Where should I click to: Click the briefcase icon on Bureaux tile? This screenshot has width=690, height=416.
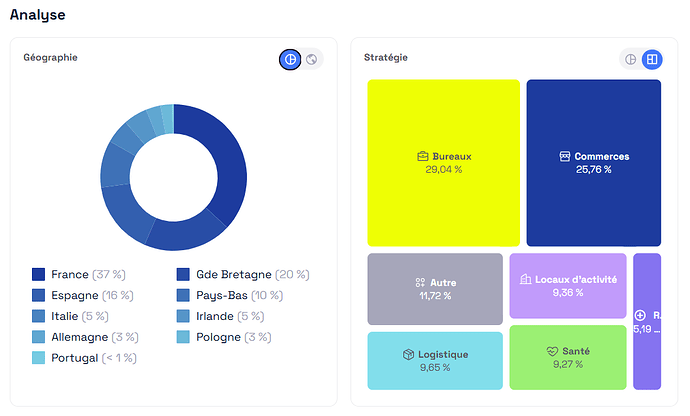(423, 157)
